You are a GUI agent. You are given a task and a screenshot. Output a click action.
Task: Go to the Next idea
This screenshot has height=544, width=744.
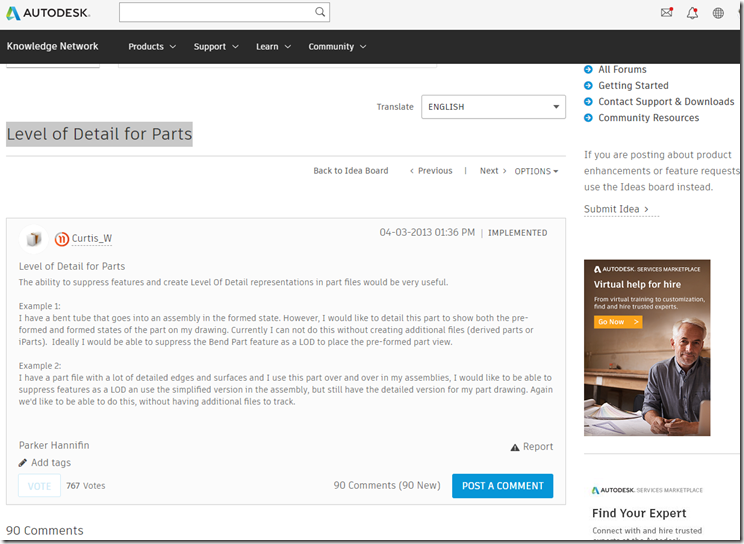tap(493, 170)
